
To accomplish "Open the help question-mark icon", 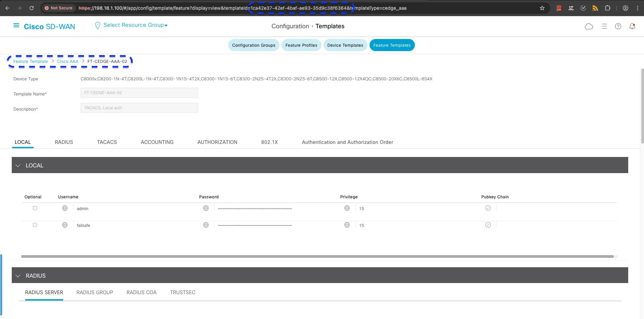I will point(618,26).
